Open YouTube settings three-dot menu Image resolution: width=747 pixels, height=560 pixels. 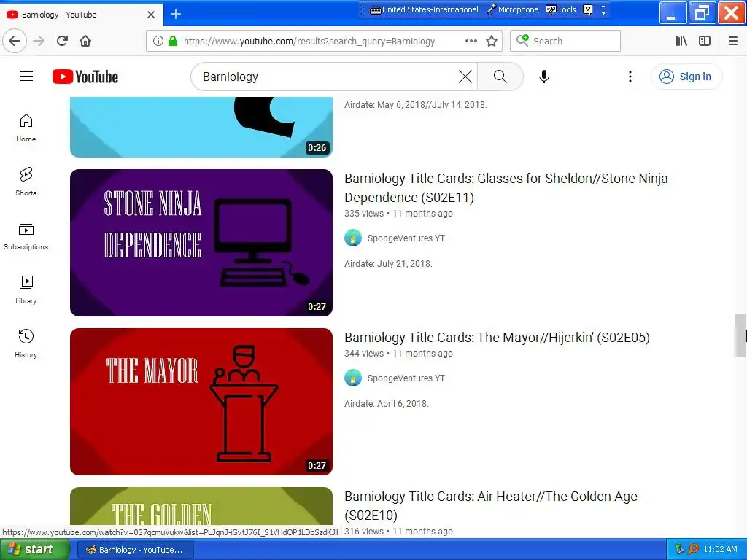(x=630, y=77)
